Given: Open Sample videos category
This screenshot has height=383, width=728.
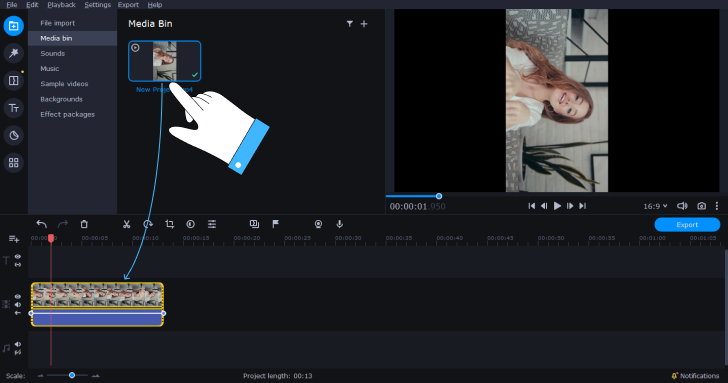Looking at the screenshot, I should 72,84.
